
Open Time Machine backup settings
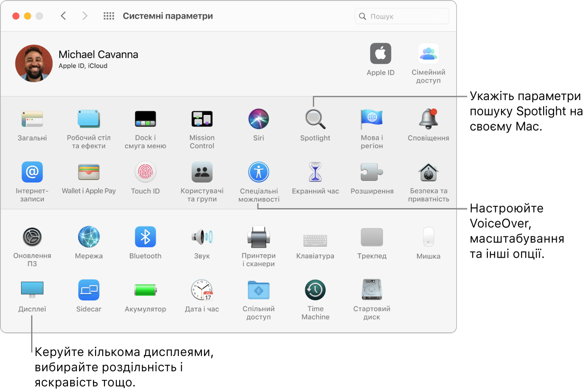pos(315,290)
